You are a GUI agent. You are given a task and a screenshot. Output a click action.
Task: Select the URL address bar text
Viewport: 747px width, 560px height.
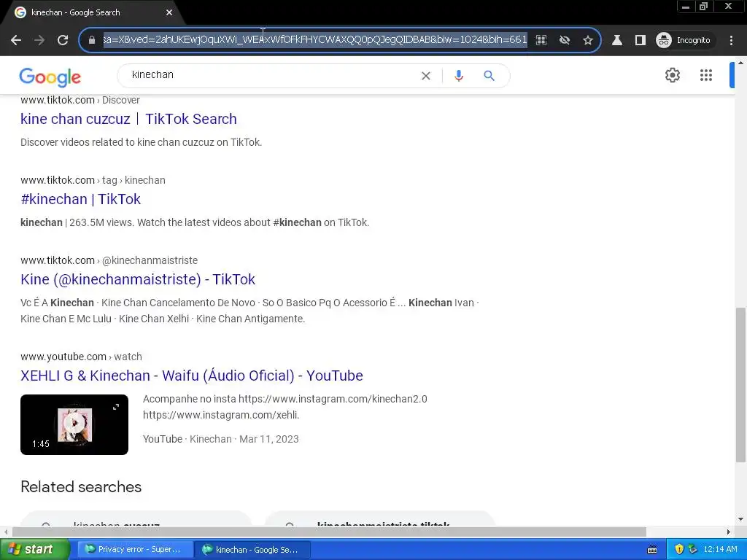[315, 39]
